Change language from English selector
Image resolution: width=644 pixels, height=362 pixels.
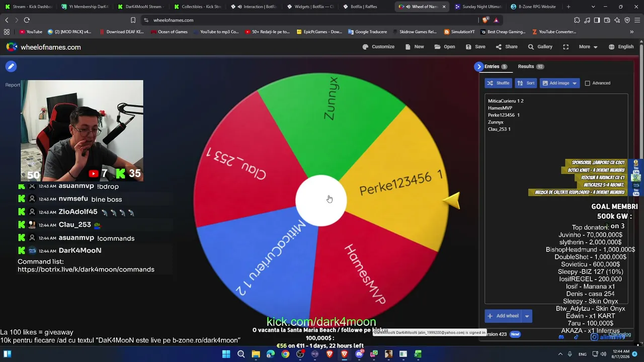click(621, 47)
